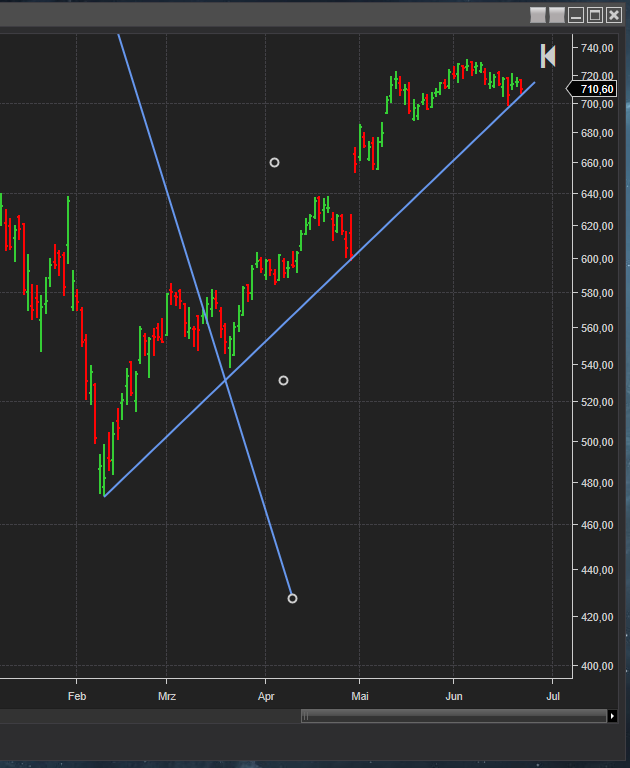Image resolution: width=630 pixels, height=768 pixels.
Task: Click the scroll right arrow on horizontal scrollbar
Action: 612,716
